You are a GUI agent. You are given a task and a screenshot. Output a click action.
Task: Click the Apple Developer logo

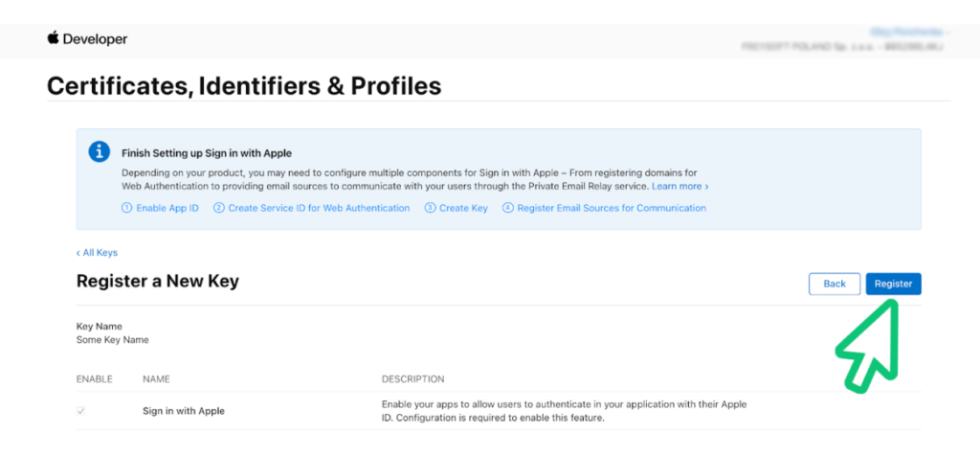87,38
